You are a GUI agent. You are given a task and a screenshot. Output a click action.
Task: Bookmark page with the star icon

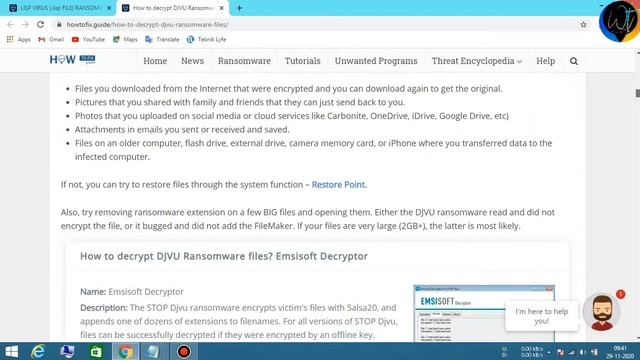(x=583, y=24)
